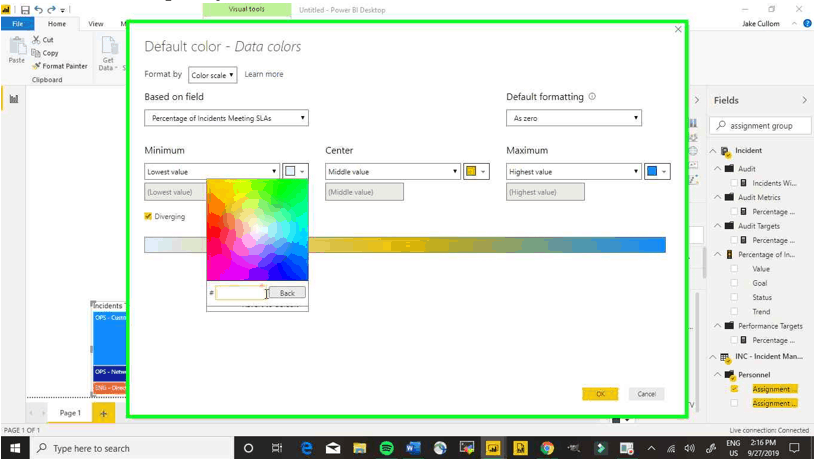Open Spotify from the taskbar
The image size is (816, 460).
[386, 448]
